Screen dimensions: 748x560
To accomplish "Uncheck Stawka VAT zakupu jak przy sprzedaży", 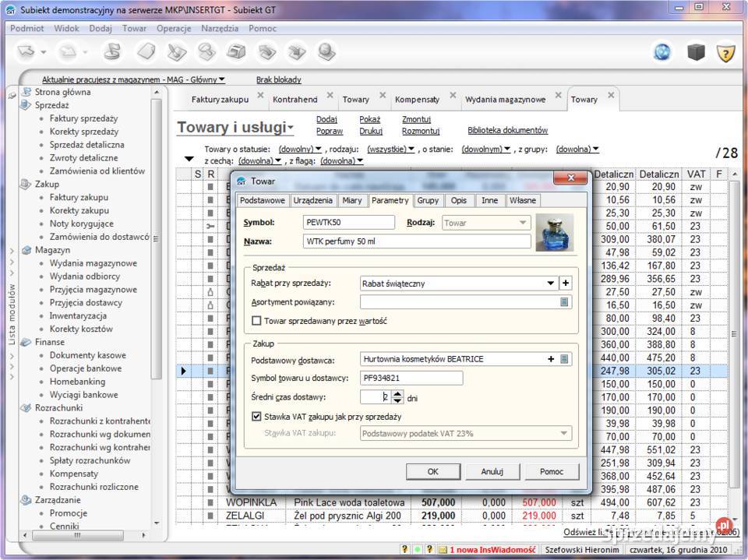I will pyautogui.click(x=257, y=417).
